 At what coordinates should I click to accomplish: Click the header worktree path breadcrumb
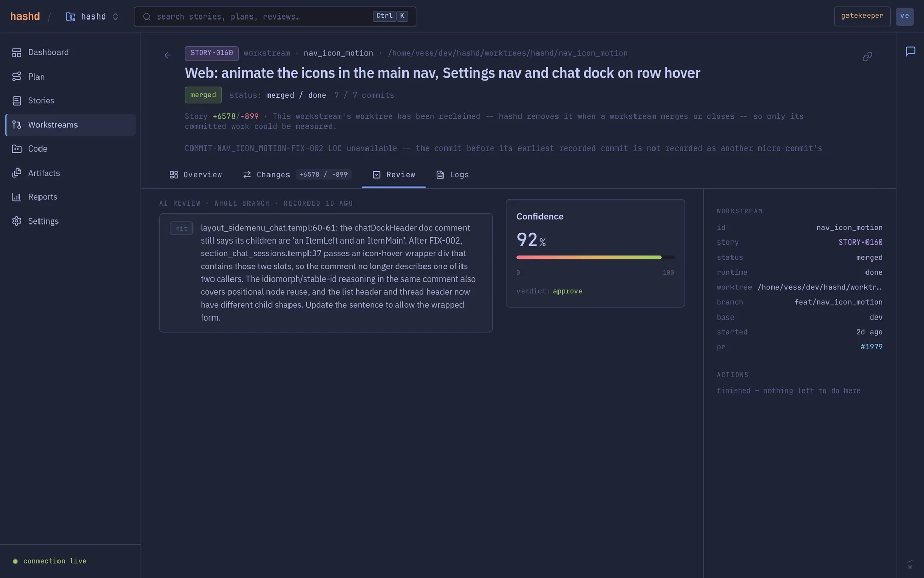508,53
